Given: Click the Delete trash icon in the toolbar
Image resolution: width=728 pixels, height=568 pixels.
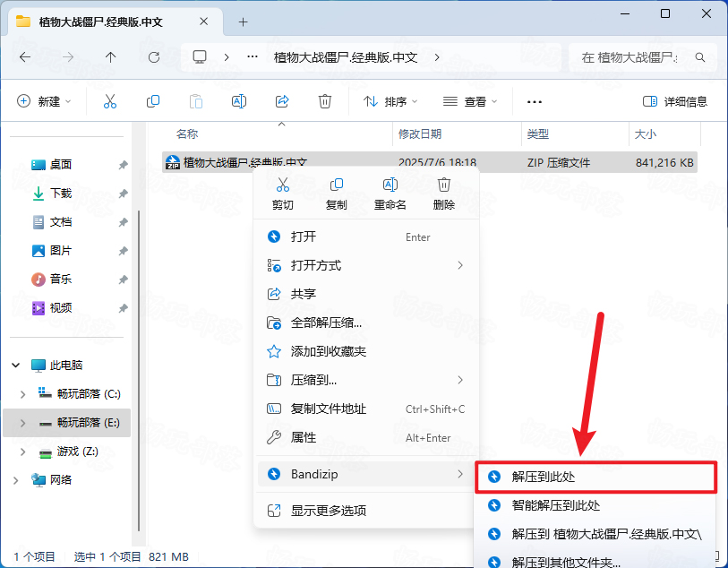Looking at the screenshot, I should (x=324, y=101).
